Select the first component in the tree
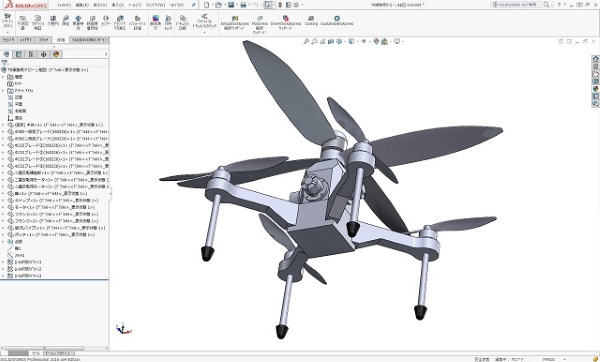600x362 pixels. [x=55, y=125]
